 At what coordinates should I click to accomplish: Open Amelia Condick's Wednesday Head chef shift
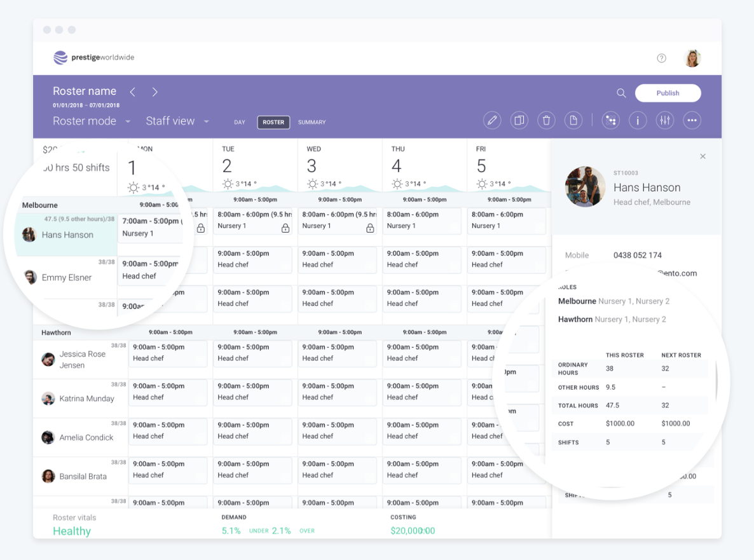coord(337,431)
